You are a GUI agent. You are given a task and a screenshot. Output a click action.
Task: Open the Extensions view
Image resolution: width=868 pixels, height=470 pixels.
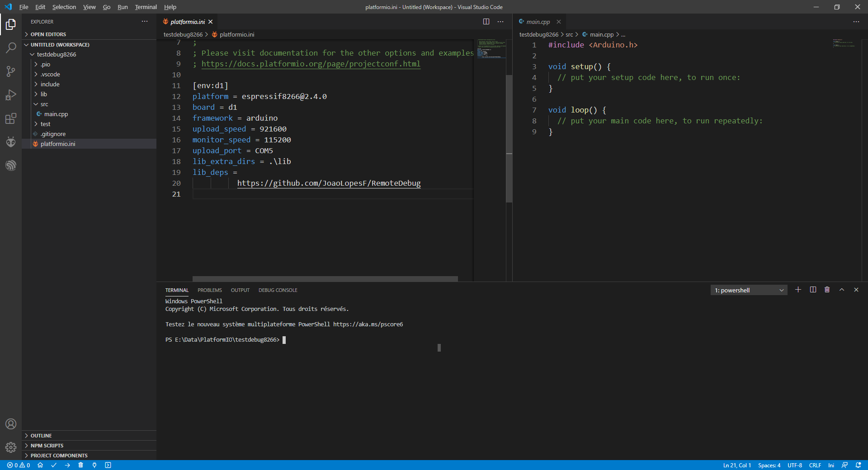coord(11,118)
